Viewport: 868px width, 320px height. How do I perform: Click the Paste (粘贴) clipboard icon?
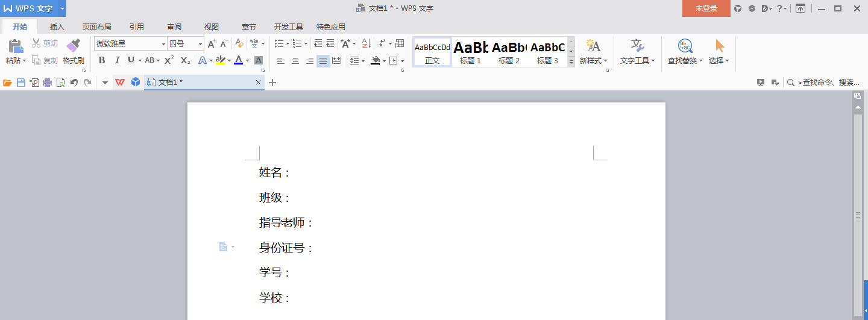point(16,46)
